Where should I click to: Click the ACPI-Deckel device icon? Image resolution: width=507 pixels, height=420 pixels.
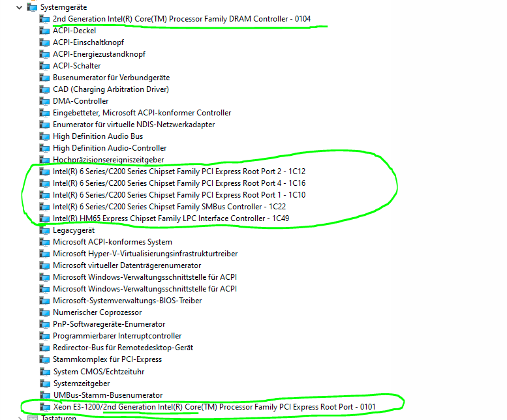pyautogui.click(x=44, y=31)
